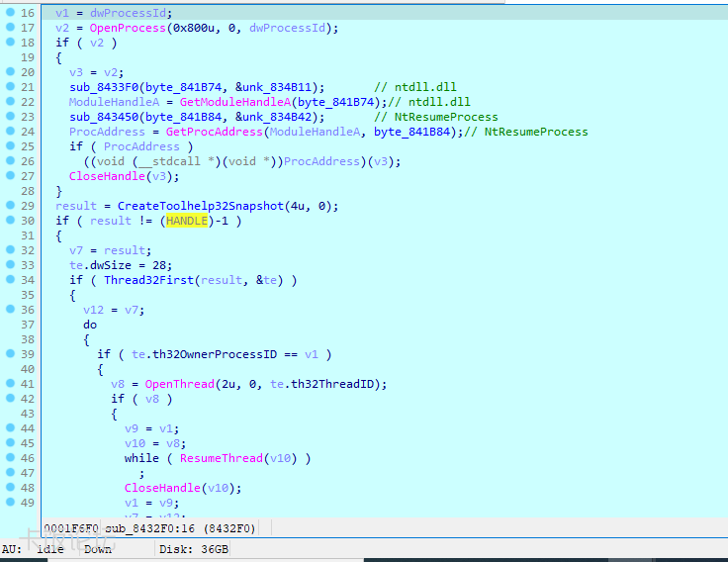Click the breakpoint dot on line 22
This screenshot has height=562, width=728.
click(9, 102)
